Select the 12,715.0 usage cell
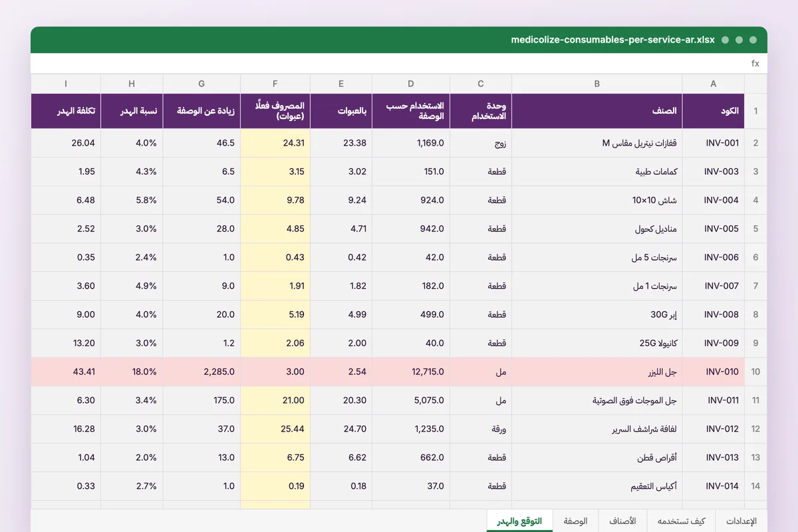Viewport: 798px width, 532px height. (411, 372)
